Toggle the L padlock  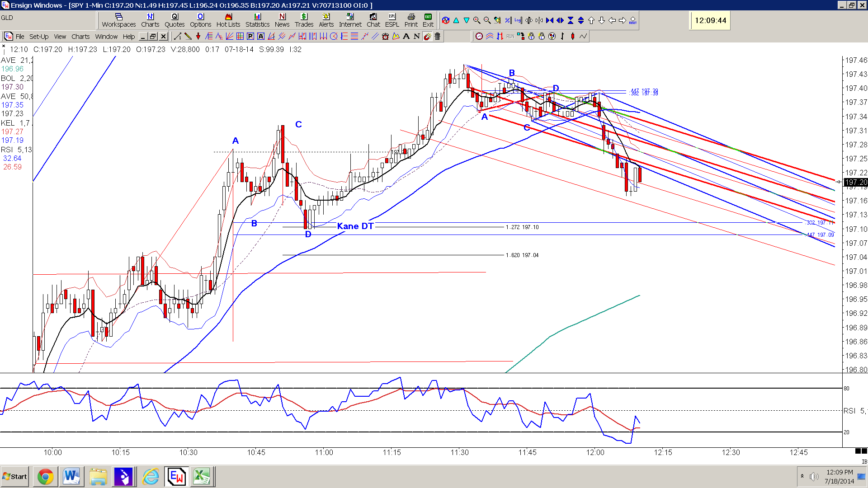[x=542, y=37]
